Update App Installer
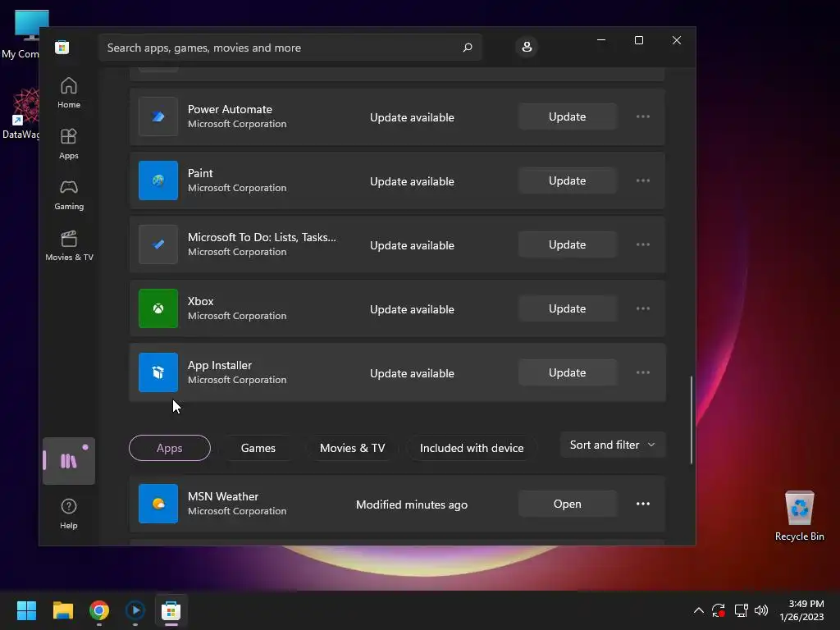 tap(568, 372)
